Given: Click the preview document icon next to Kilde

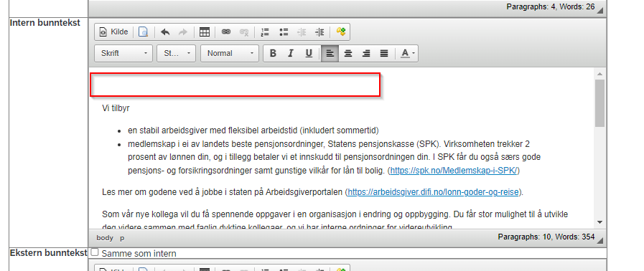Looking at the screenshot, I should click(143, 32).
